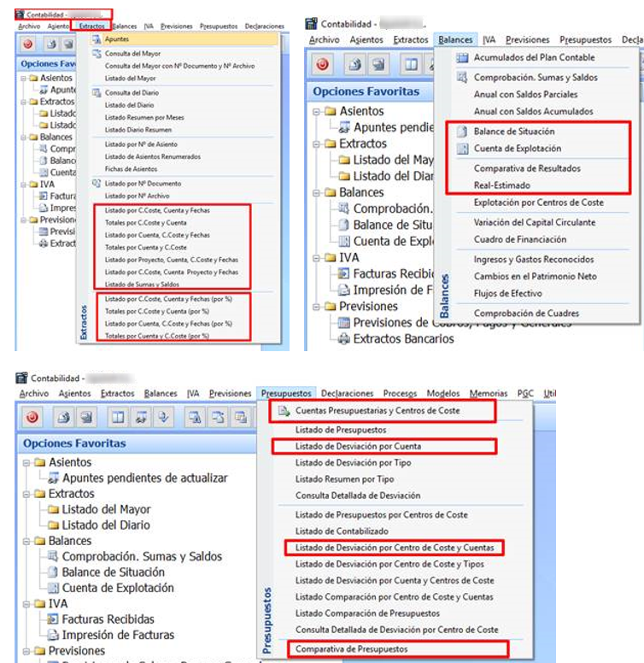Open the Memorias menu
Screen dimensions: 644x663
coord(488,394)
